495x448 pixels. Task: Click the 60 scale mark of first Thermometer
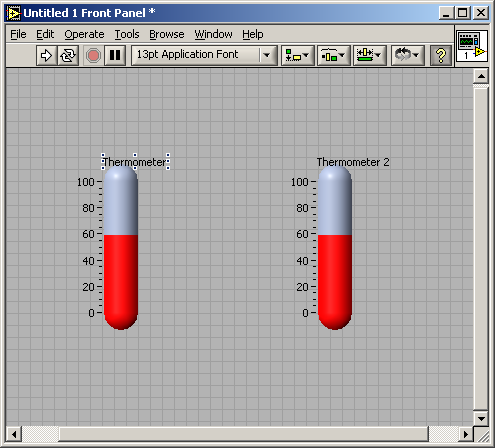coord(88,234)
